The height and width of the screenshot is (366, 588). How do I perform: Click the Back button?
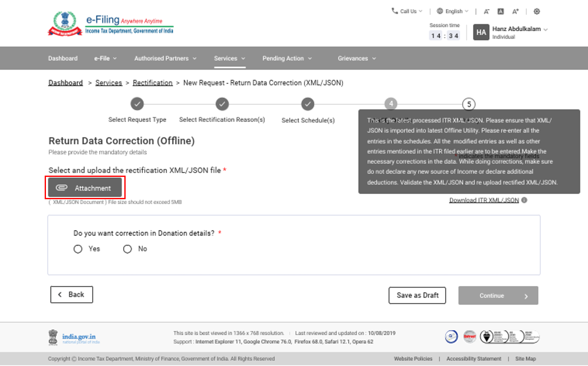tap(72, 295)
